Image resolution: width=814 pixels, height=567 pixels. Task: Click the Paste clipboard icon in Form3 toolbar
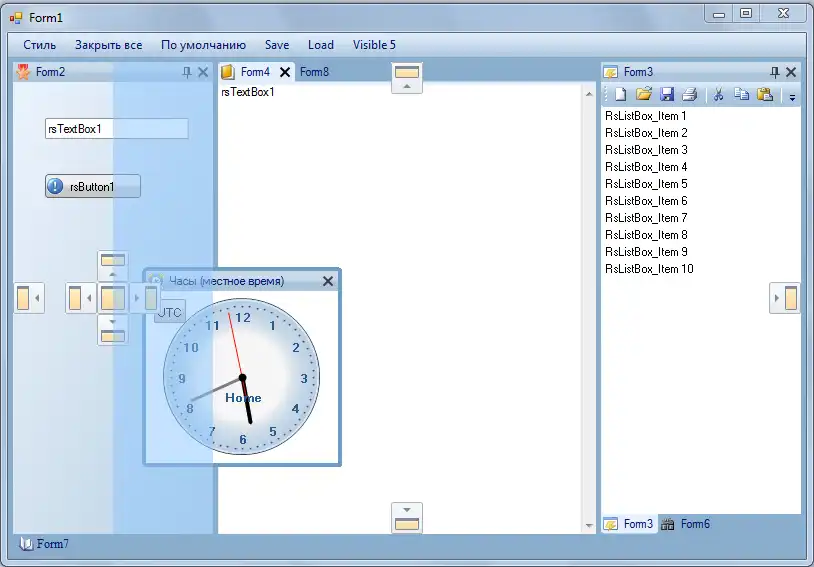[765, 94]
